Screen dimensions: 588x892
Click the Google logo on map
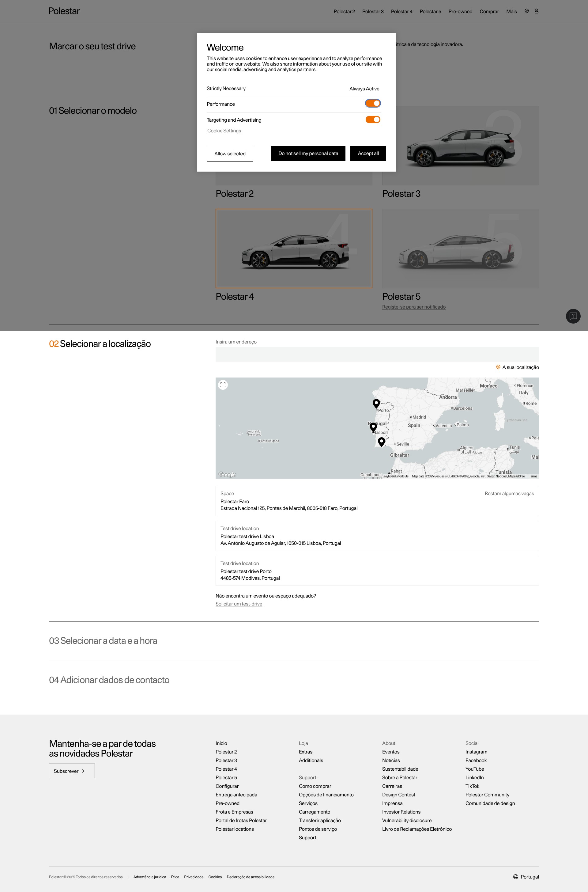pyautogui.click(x=227, y=475)
